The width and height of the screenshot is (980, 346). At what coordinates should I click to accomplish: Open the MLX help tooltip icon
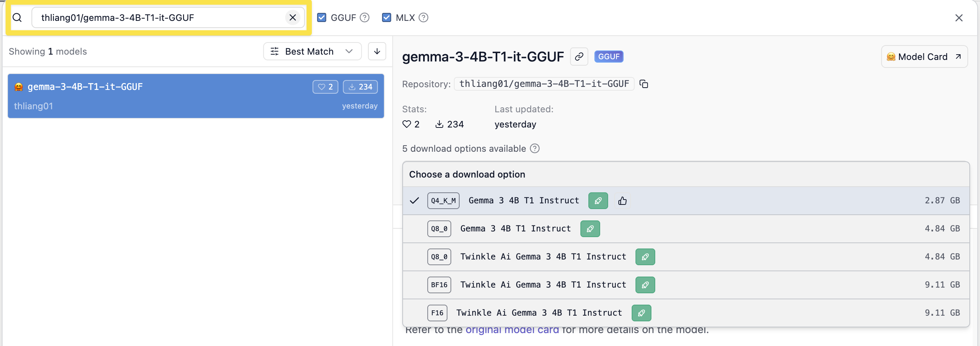tap(424, 17)
